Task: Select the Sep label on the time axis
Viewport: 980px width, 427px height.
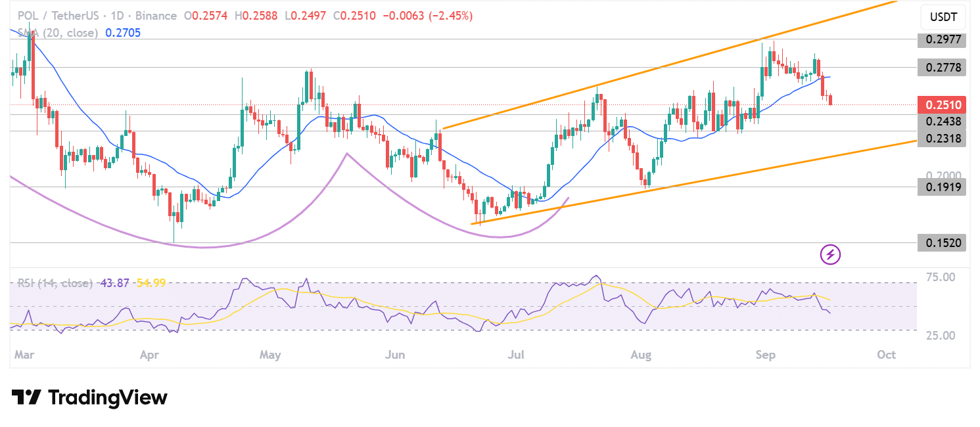Action: [765, 355]
